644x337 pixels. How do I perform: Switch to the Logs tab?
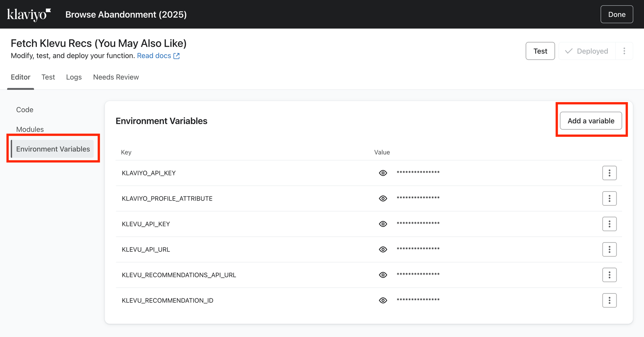tap(74, 77)
